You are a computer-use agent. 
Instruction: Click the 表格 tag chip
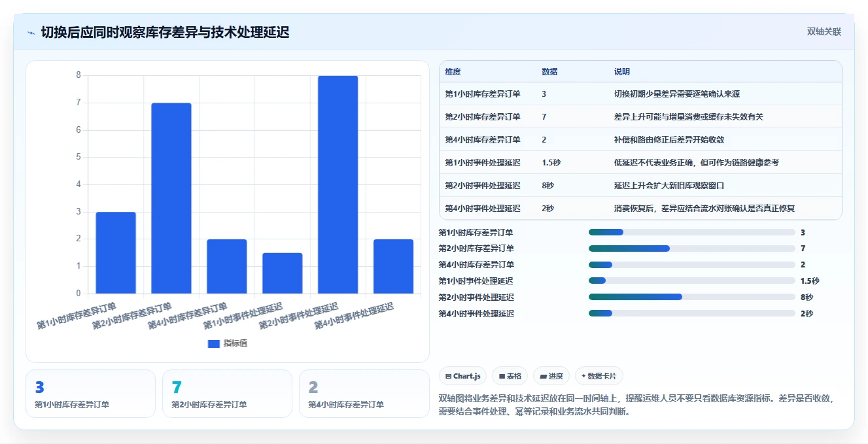(x=510, y=376)
